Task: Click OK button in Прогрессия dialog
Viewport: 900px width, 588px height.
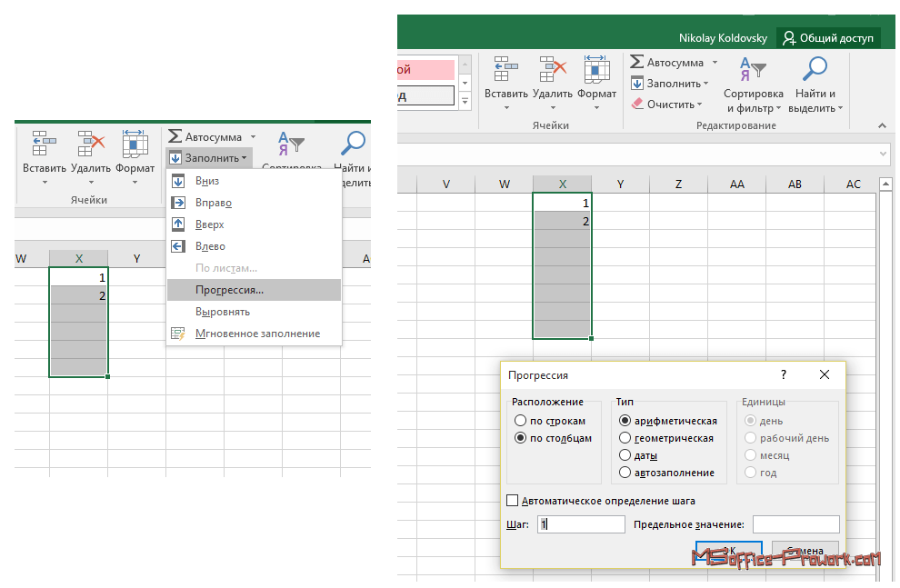Action: point(729,550)
